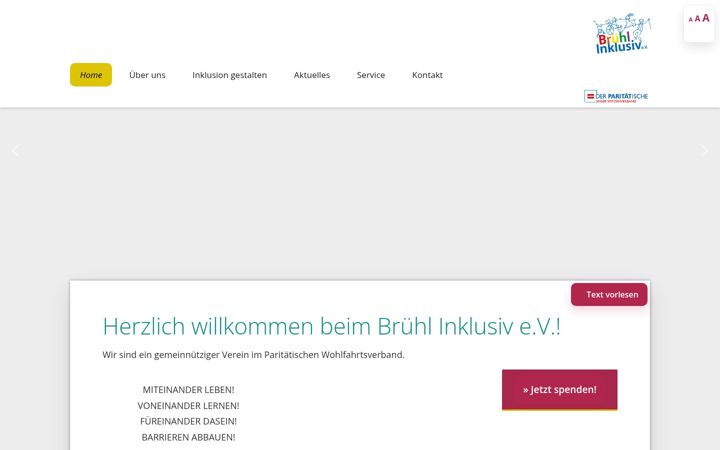Select the medium font size A
The image size is (720, 450).
(697, 19)
